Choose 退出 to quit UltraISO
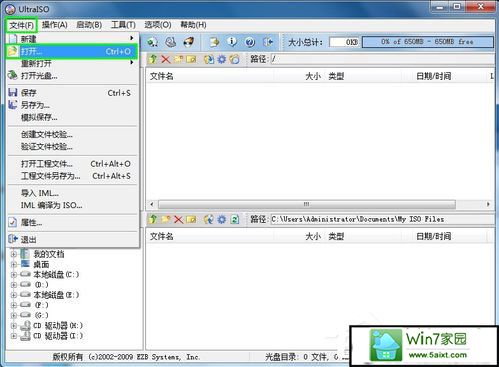The image size is (499, 367). pos(72,239)
